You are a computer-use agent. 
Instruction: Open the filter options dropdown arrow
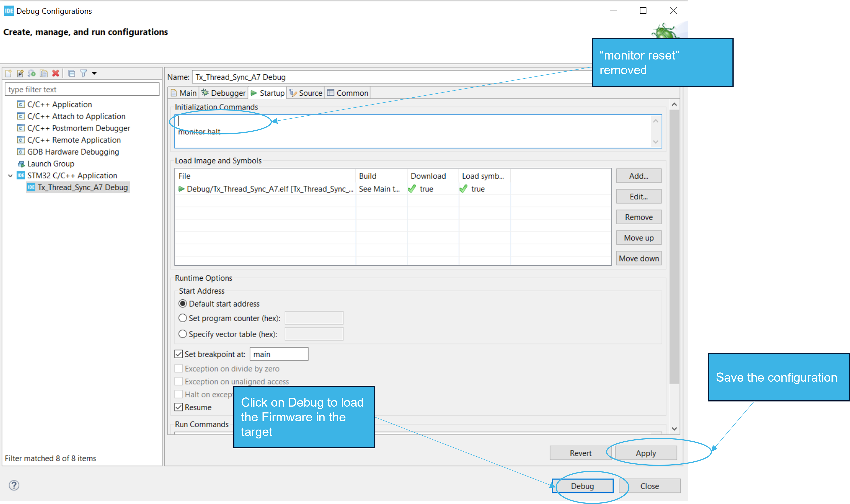[94, 73]
